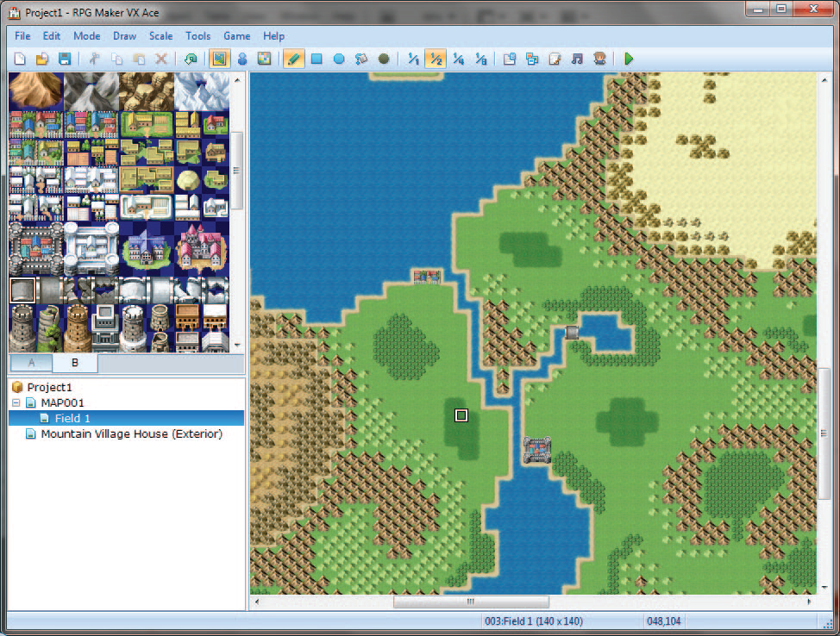Click map view scroll up arrow
This screenshot has width=840, height=636.
(x=824, y=80)
